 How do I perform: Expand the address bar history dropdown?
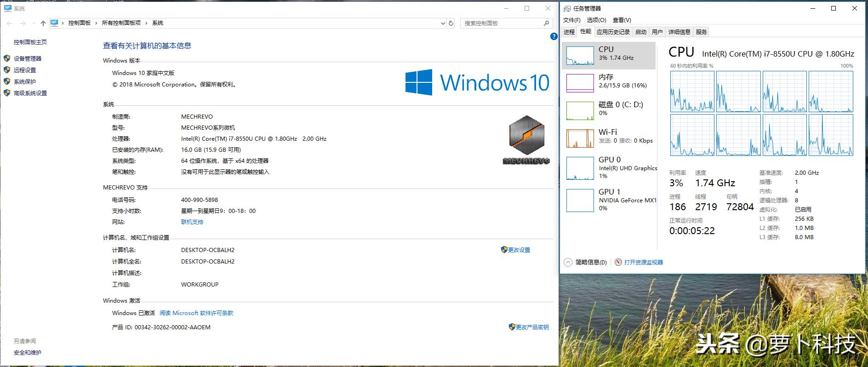pos(443,23)
